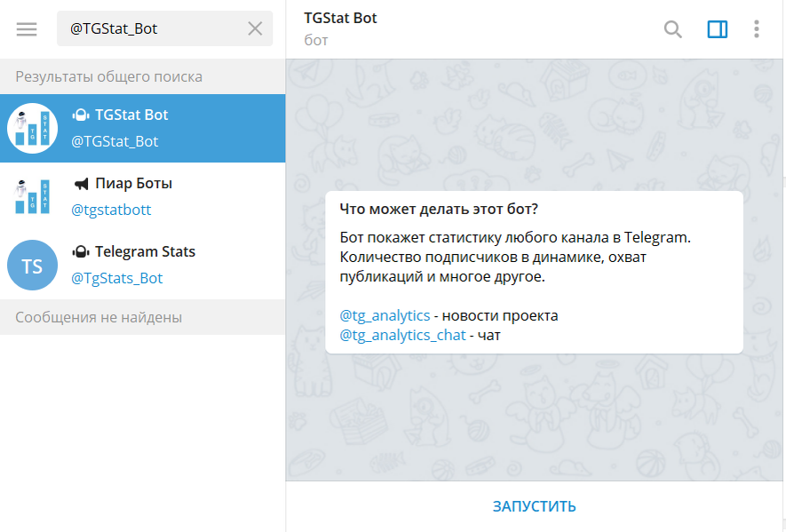The height and width of the screenshot is (532, 786).
Task: Follow the @tg_analytics link
Action: pos(385,315)
